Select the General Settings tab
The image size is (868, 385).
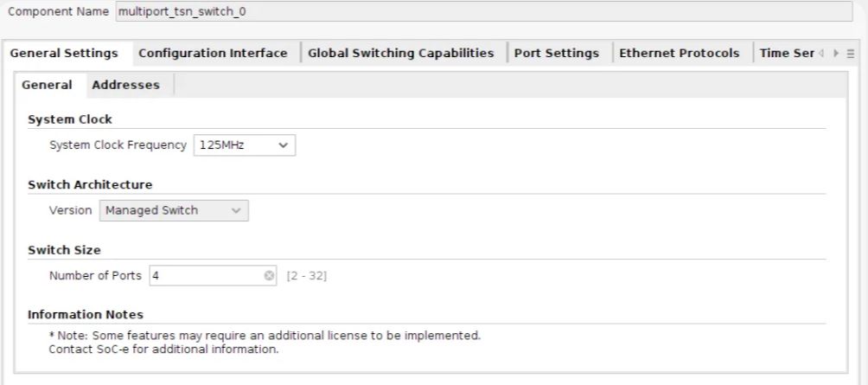64,54
